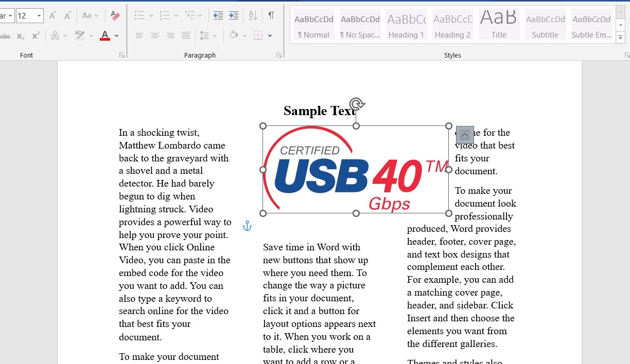
Task: Apply the Title style
Action: pos(499,25)
